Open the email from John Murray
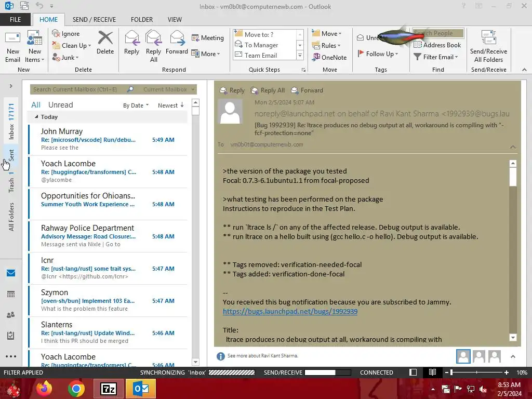The width and height of the screenshot is (532, 399). [108, 139]
